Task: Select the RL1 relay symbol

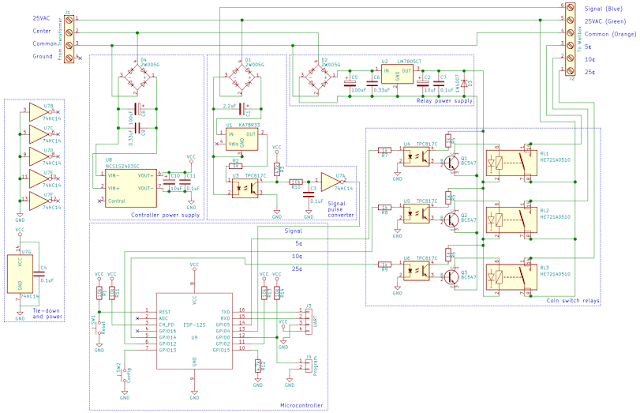Action: tap(511, 163)
